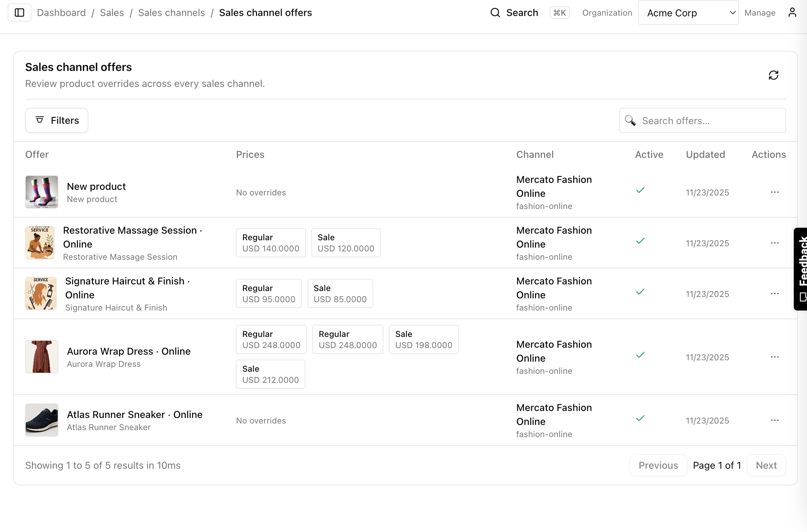Open actions for Atlas Runner Sneaker Online
The image size is (807, 532).
[775, 420]
